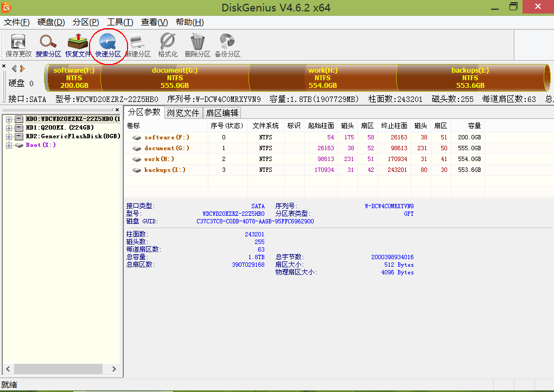This screenshot has width=554, height=392.
Task: Open the 查看(V) menu
Action: coord(155,22)
